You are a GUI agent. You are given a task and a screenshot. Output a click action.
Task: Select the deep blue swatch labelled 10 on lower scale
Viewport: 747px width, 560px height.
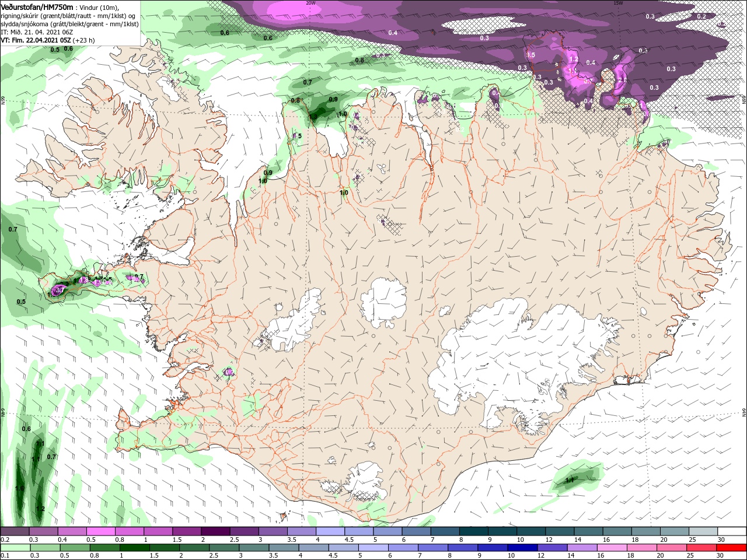521,548
